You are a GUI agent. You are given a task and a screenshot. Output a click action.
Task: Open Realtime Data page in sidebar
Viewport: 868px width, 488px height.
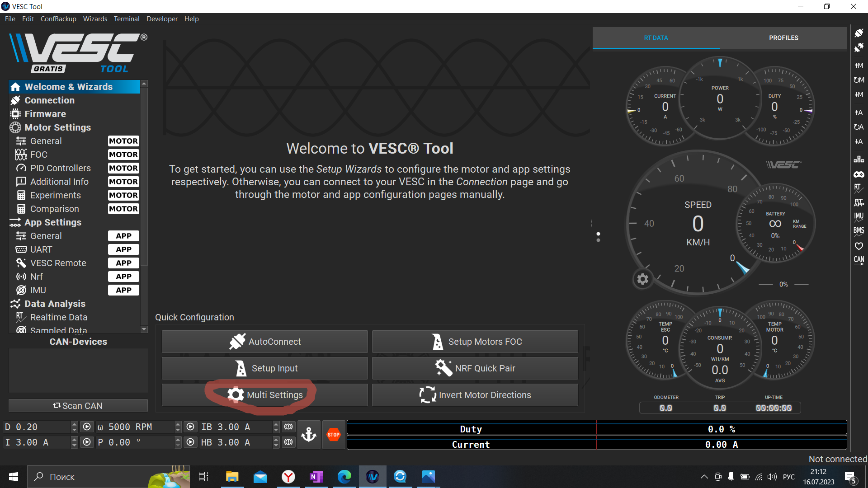click(x=75, y=317)
